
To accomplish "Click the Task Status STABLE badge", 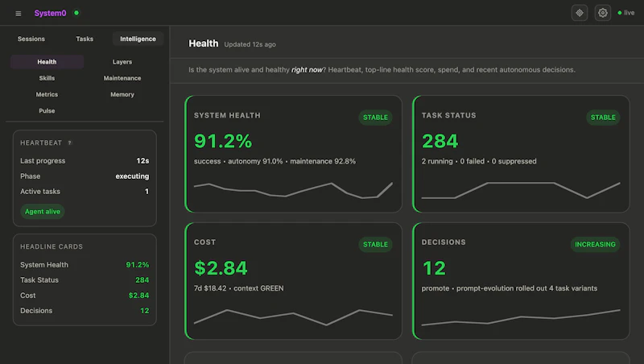I will click(x=603, y=117).
